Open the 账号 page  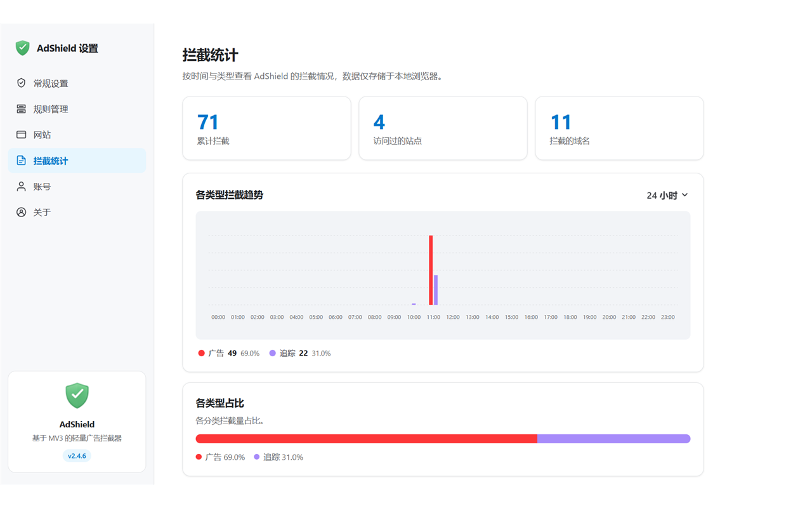[x=77, y=187]
